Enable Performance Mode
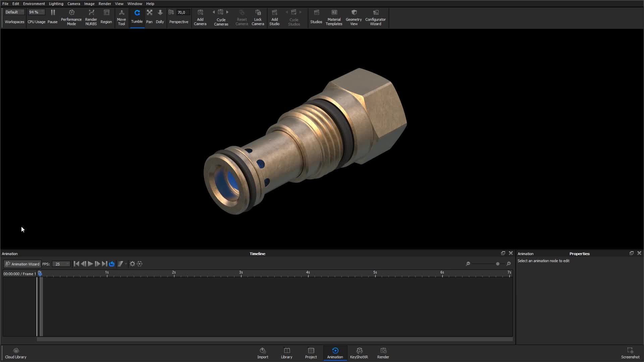Image resolution: width=644 pixels, height=362 pixels. [x=71, y=17]
